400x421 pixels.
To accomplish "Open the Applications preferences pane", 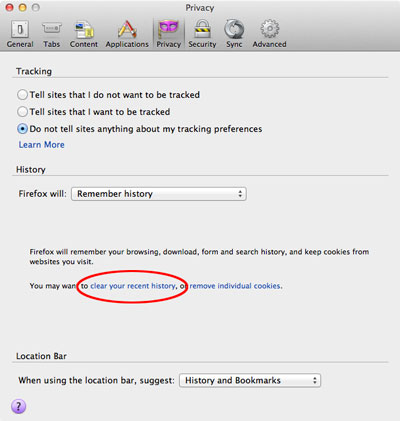I will (x=127, y=34).
